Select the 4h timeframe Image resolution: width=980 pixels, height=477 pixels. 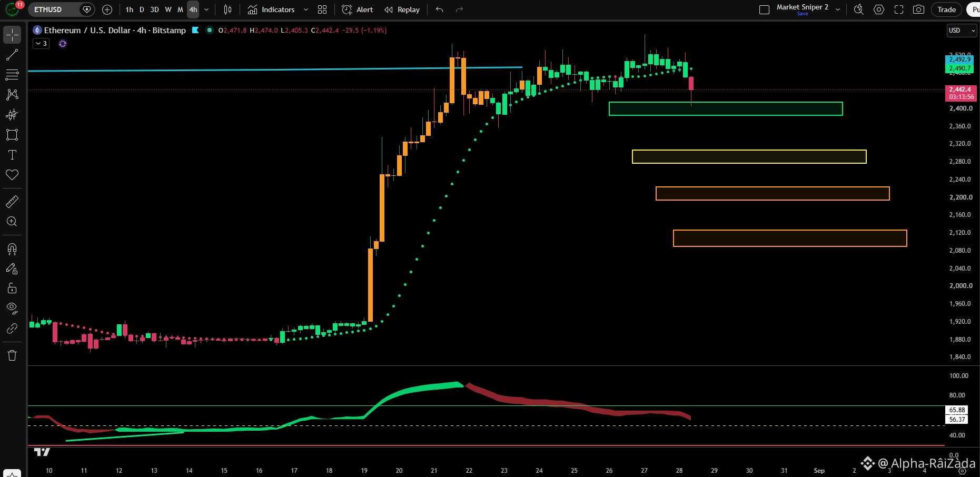tap(193, 9)
